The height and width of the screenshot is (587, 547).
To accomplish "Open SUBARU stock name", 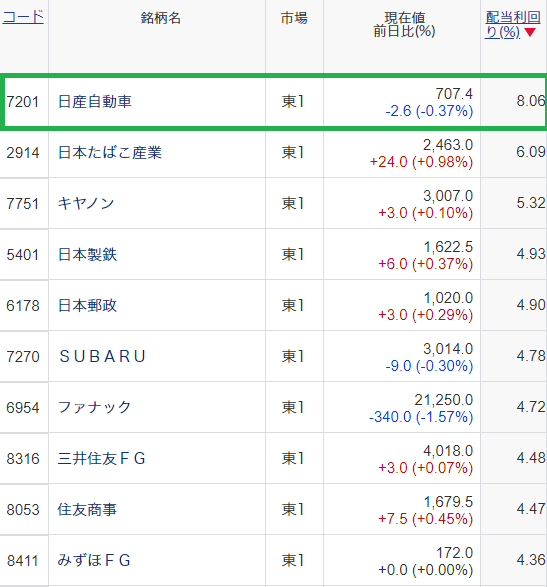I will point(102,356).
